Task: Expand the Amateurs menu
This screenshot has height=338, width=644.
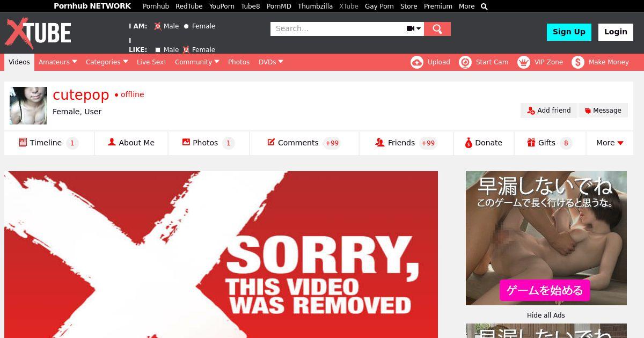Action: point(58,62)
